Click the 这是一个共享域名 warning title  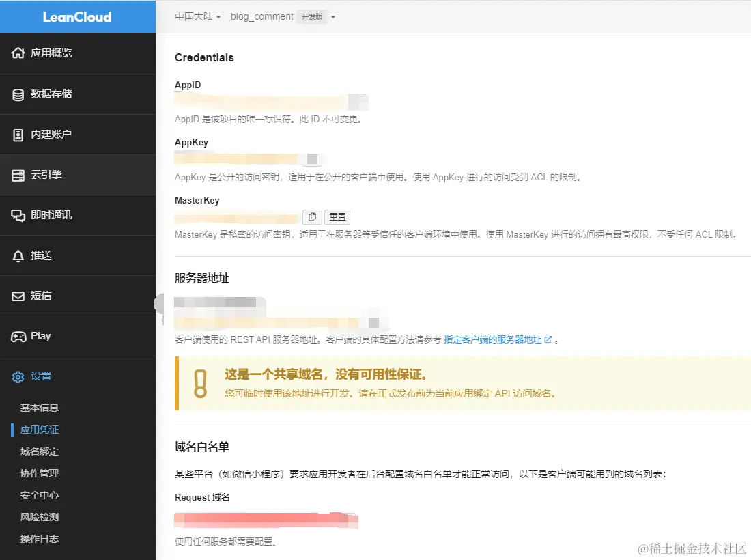pos(326,374)
